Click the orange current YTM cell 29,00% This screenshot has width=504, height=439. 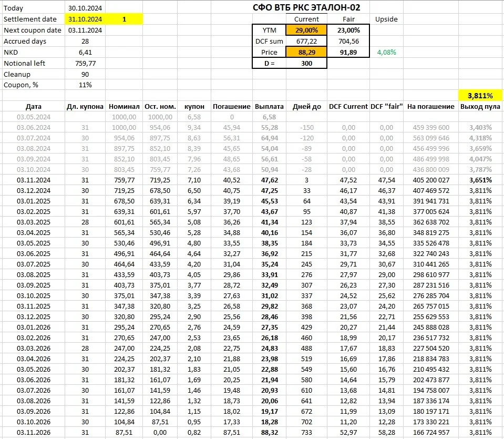point(306,30)
